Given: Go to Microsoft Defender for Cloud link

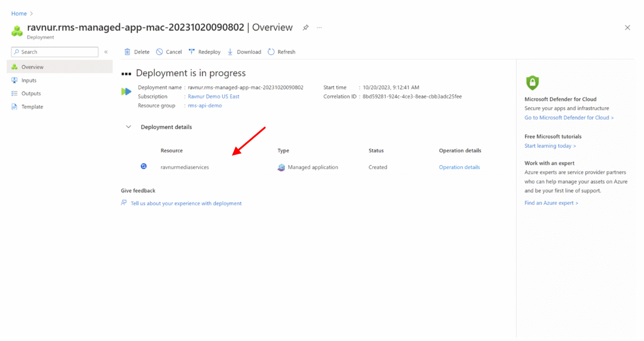Looking at the screenshot, I should tap(569, 118).
